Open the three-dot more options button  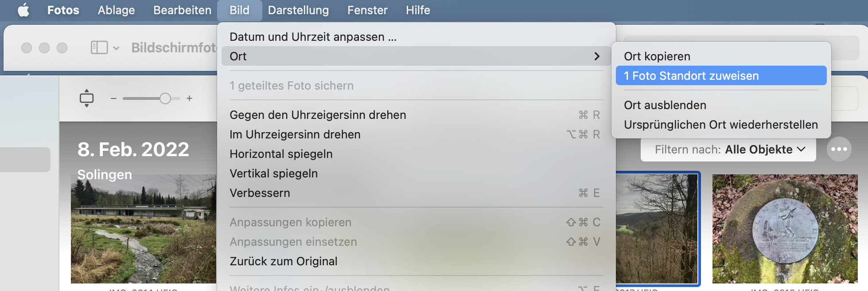click(x=839, y=149)
